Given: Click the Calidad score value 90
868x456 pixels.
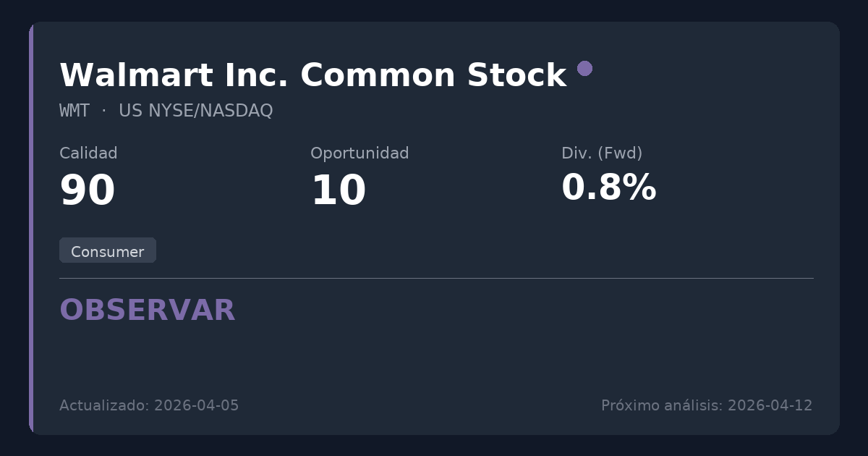Looking at the screenshot, I should click(x=88, y=191).
